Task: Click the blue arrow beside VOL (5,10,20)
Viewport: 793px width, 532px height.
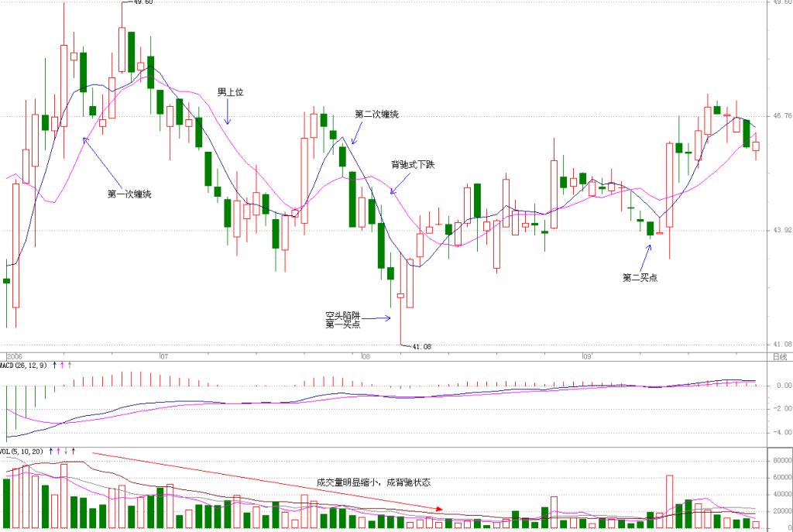Action: coord(50,451)
